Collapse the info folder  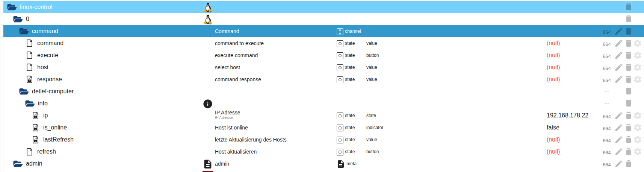pos(30,104)
